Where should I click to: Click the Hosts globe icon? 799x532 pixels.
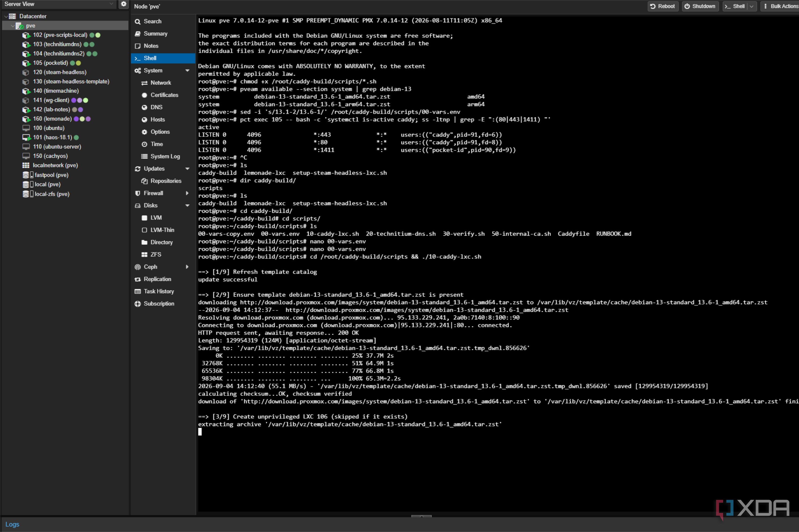click(144, 119)
